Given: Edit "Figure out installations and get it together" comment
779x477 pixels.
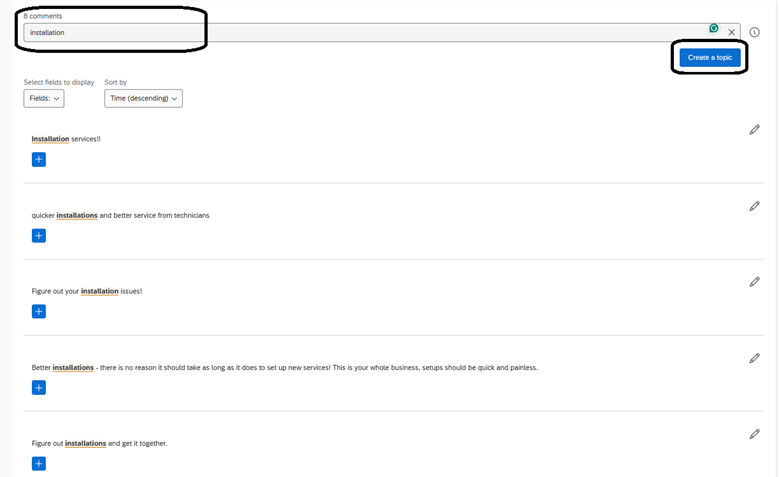Looking at the screenshot, I should pyautogui.click(x=754, y=434).
